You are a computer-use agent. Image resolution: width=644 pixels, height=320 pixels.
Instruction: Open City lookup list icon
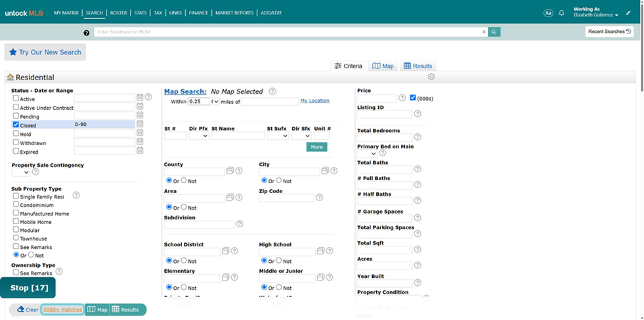[325, 170]
